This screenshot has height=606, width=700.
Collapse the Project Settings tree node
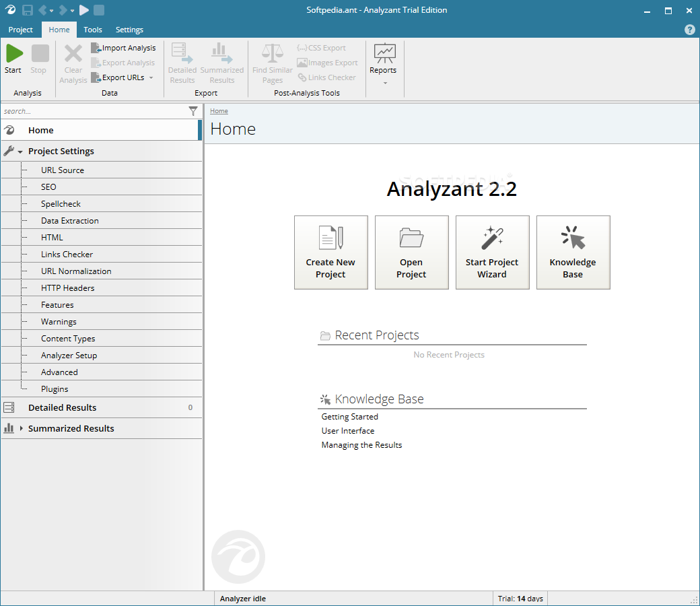[20, 151]
